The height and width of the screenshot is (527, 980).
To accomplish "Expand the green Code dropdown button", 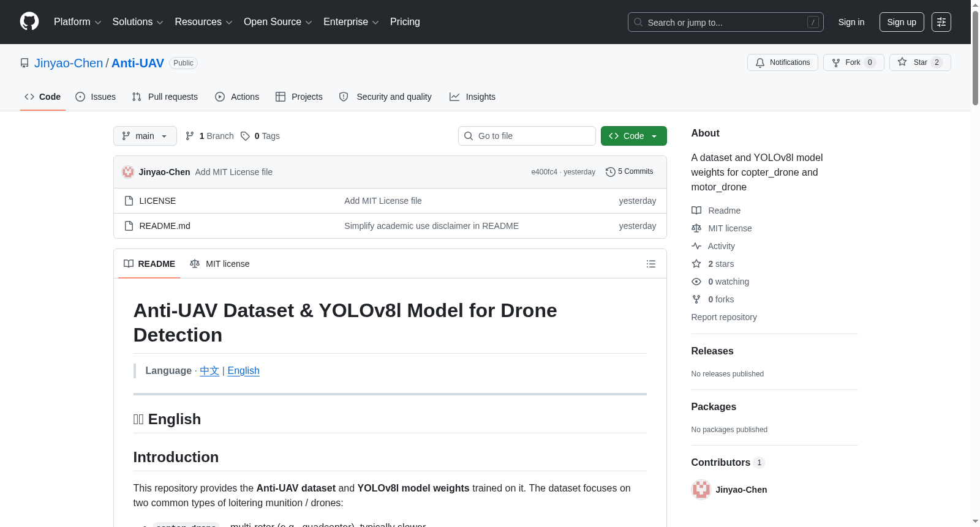I will 634,136.
